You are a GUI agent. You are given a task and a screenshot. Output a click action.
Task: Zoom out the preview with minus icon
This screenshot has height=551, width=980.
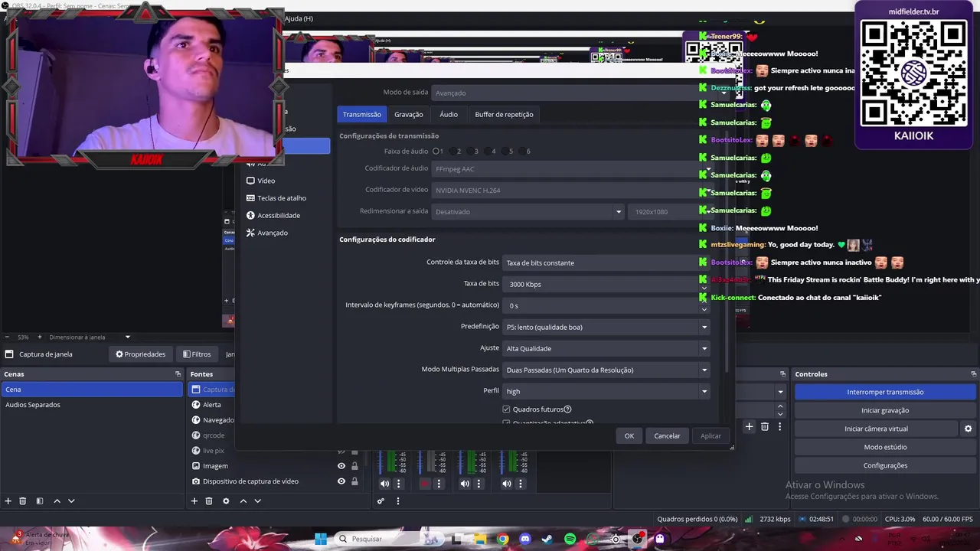click(7, 337)
